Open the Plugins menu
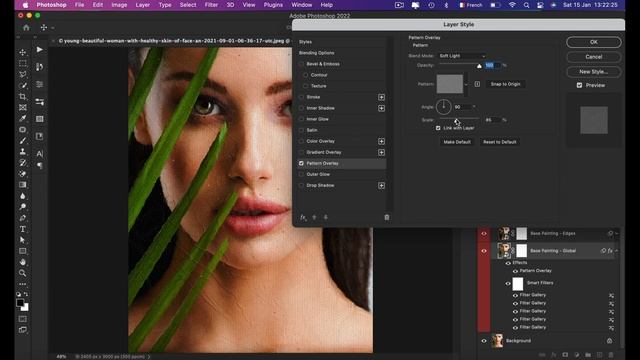 pyautogui.click(x=273, y=5)
